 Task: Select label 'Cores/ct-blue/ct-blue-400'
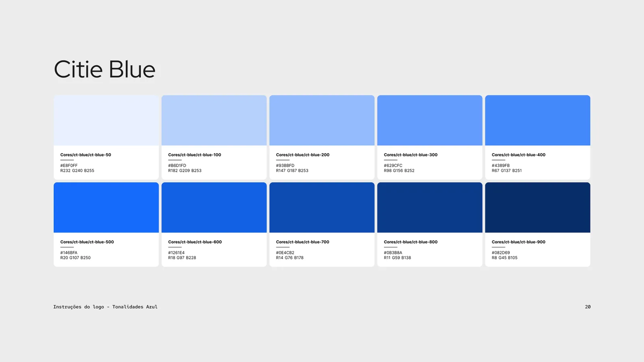point(518,155)
